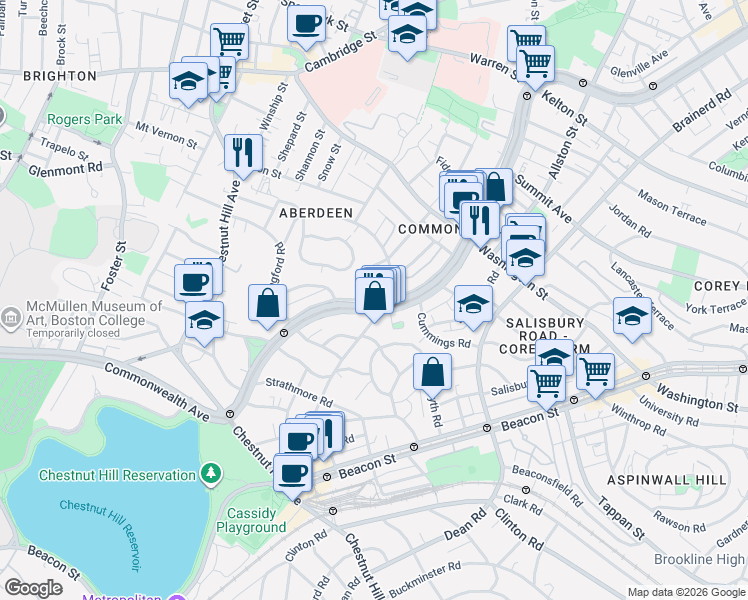Select the McMullen Museum of Art label

pos(94,319)
